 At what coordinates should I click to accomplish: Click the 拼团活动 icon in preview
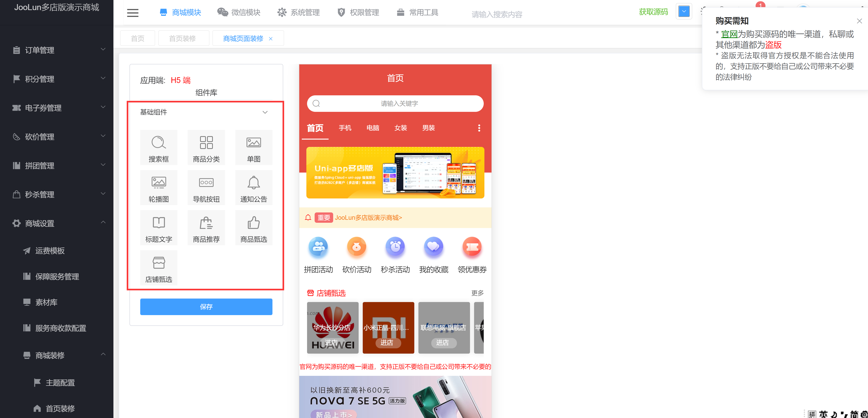(318, 247)
